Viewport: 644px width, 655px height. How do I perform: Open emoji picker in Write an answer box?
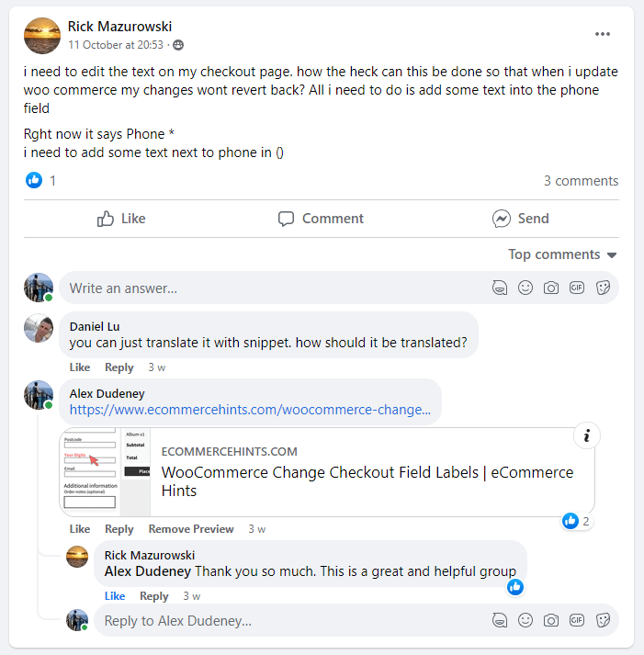tap(525, 288)
